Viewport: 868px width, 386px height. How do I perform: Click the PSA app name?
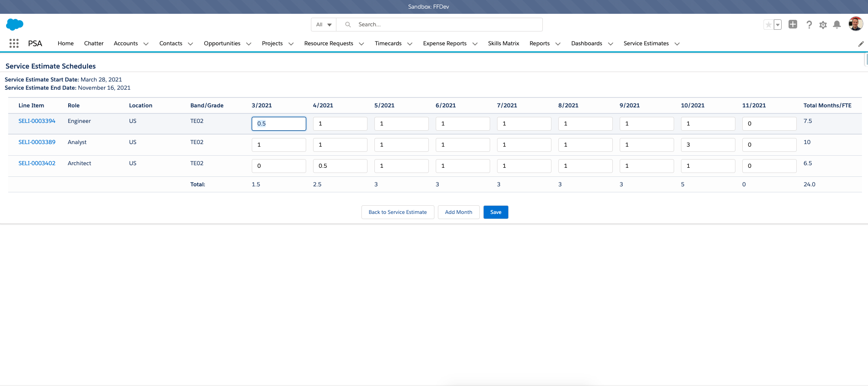[x=35, y=44]
